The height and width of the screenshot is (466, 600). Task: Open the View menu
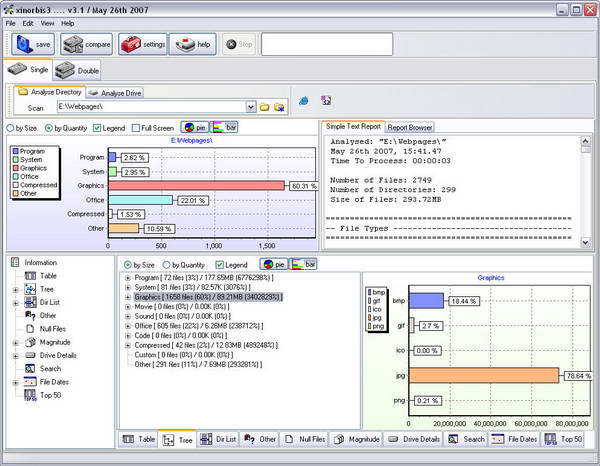[x=47, y=22]
